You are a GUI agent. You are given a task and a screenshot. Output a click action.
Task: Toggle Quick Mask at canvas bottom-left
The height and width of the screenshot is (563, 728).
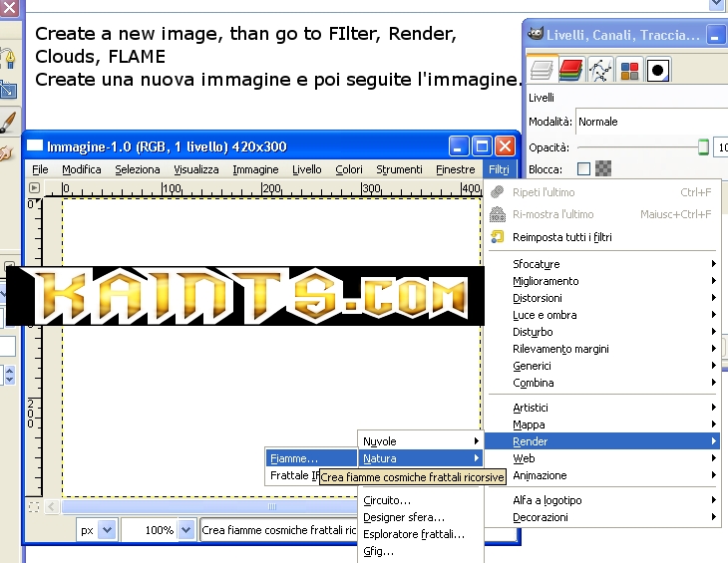pos(34,507)
